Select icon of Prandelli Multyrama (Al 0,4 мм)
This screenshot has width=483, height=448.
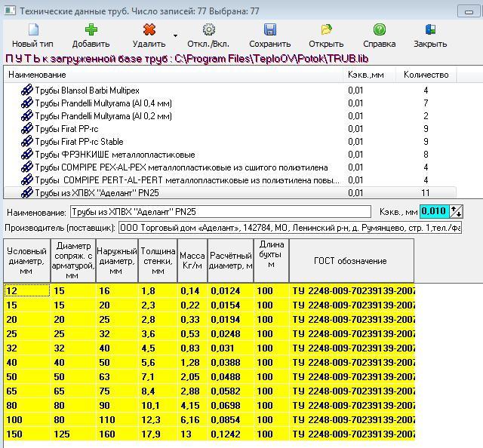pos(27,103)
